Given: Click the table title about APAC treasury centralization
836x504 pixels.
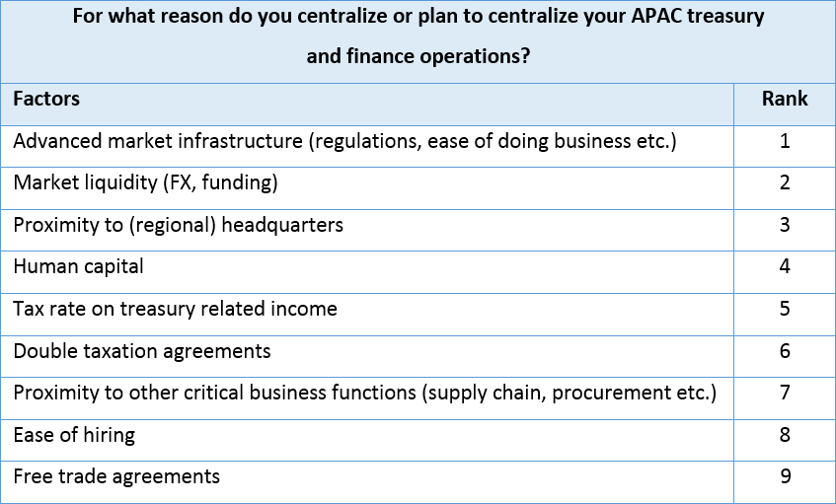Looking at the screenshot, I should coord(418,36).
